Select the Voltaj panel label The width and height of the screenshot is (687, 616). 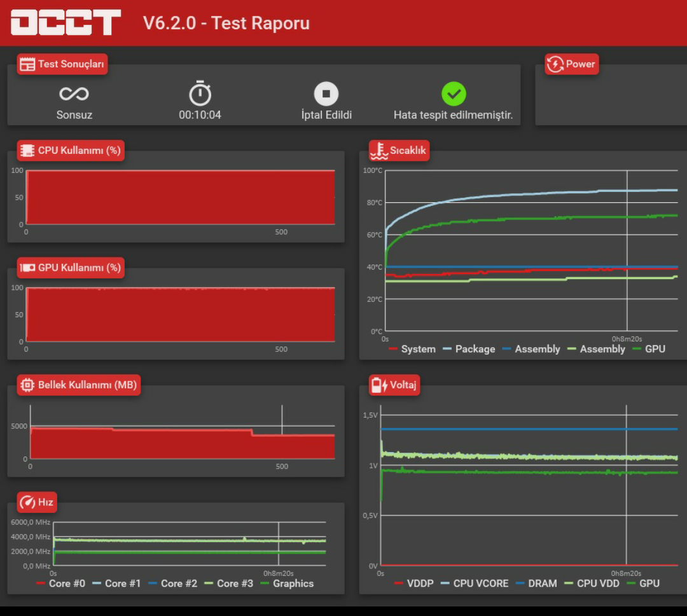403,385
